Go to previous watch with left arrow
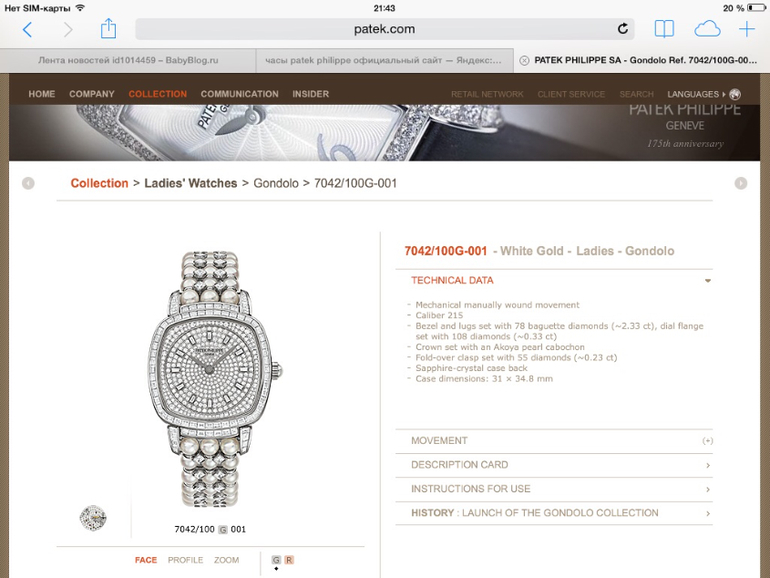 click(28, 183)
